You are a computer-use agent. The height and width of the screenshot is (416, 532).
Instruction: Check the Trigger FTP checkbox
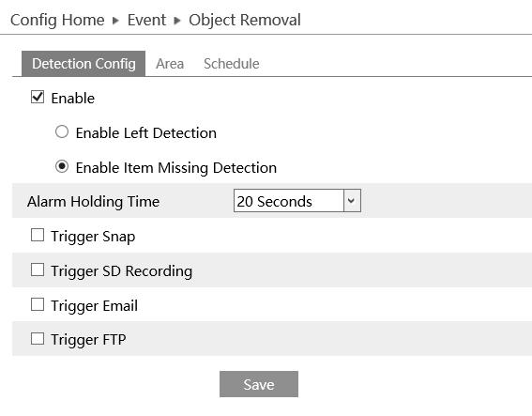click(38, 339)
